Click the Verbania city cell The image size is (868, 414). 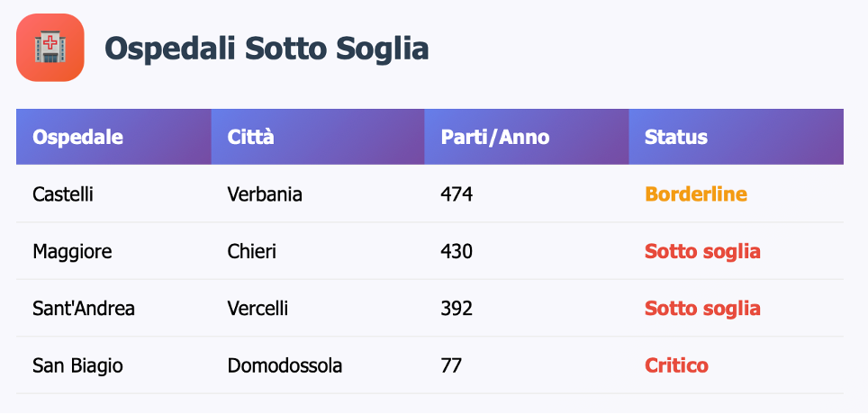[265, 194]
